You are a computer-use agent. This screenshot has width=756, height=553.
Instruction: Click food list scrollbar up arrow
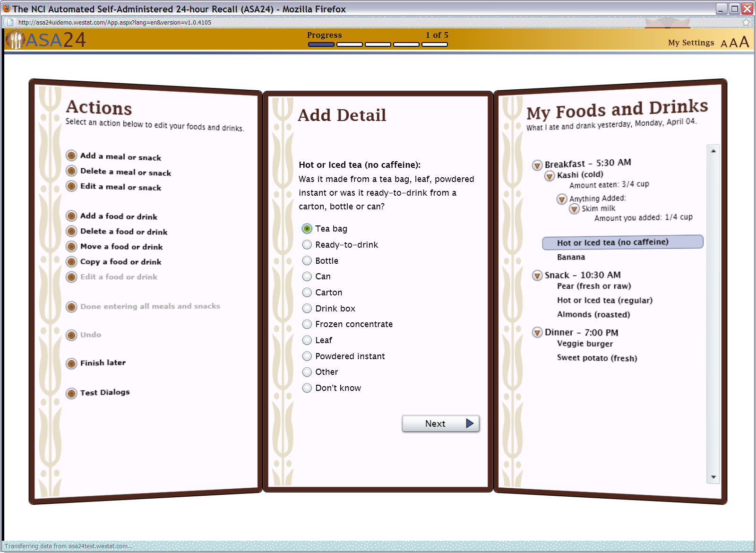[x=713, y=151]
